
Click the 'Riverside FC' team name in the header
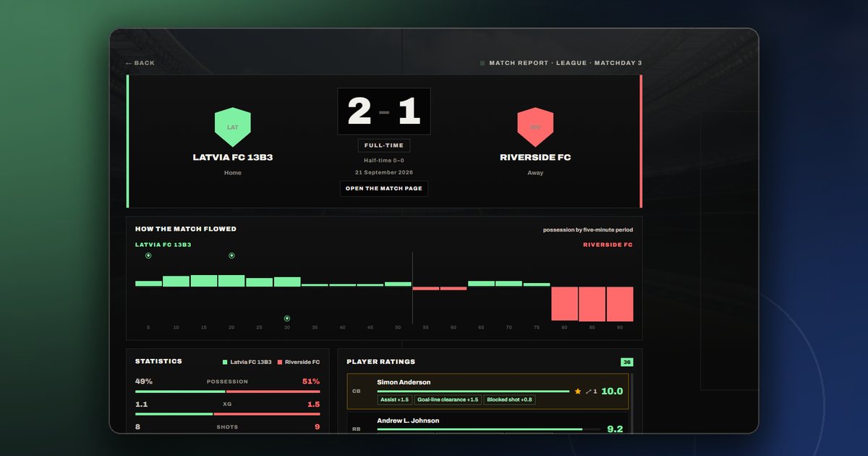[535, 157]
